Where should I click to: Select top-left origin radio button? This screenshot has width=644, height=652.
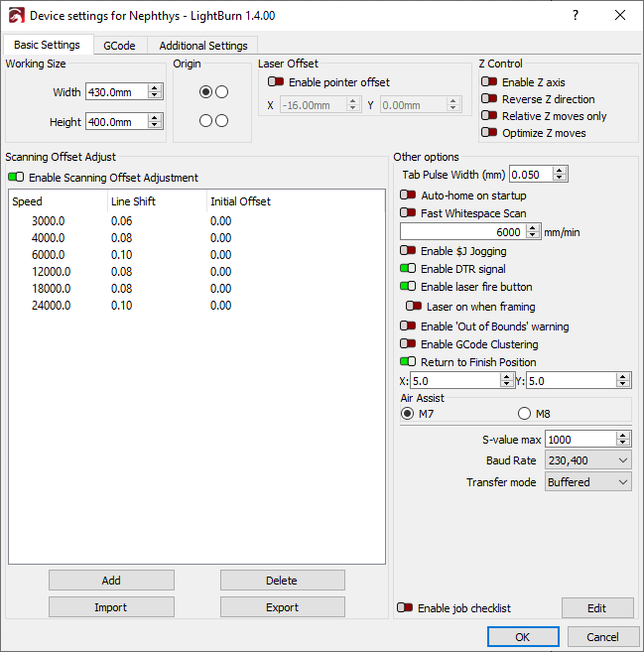point(205,91)
